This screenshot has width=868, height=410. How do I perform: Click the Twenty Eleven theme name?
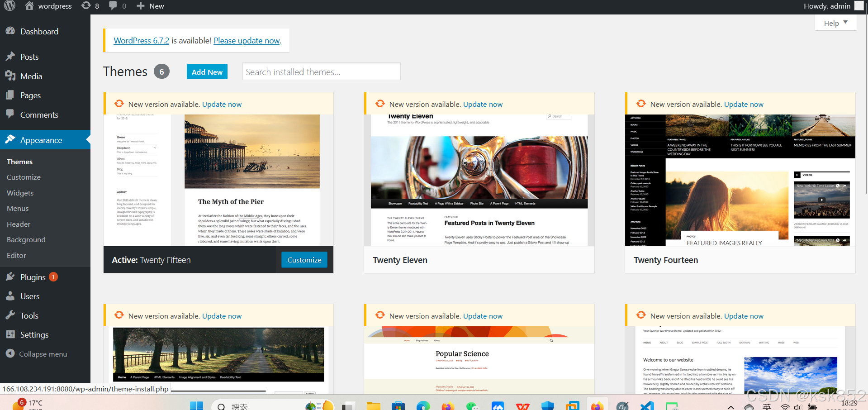[400, 260]
